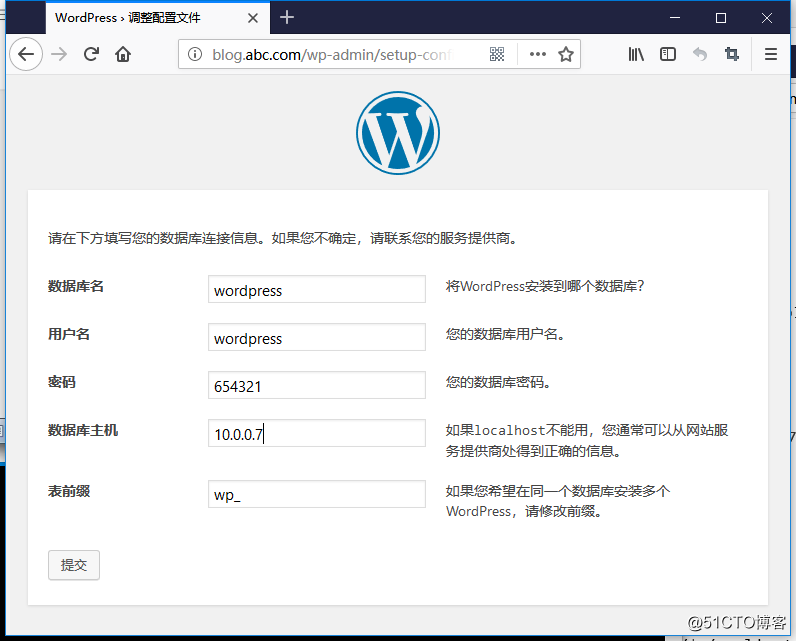This screenshot has height=641, width=796.
Task: Click the text 您的数据库用户名。
Action: tap(506, 334)
